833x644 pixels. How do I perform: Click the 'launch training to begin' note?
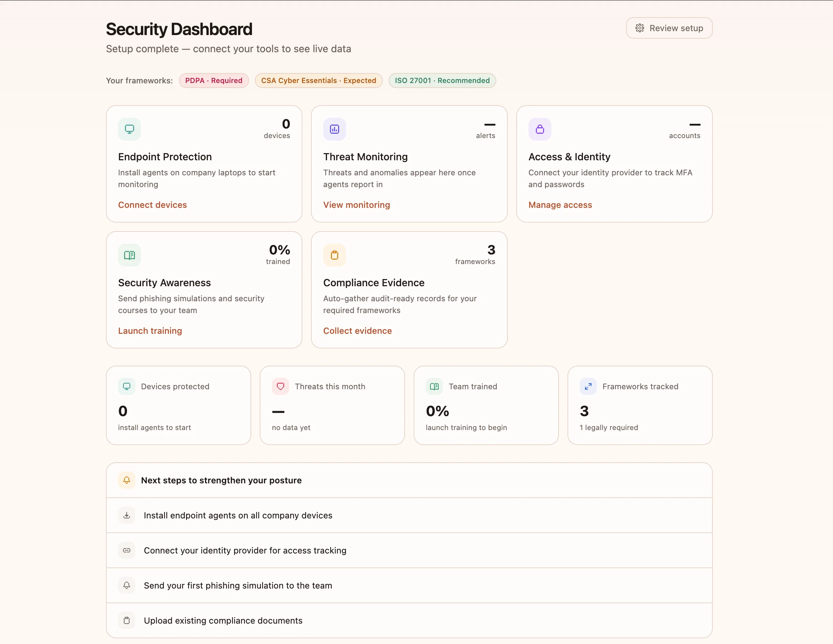click(x=466, y=428)
